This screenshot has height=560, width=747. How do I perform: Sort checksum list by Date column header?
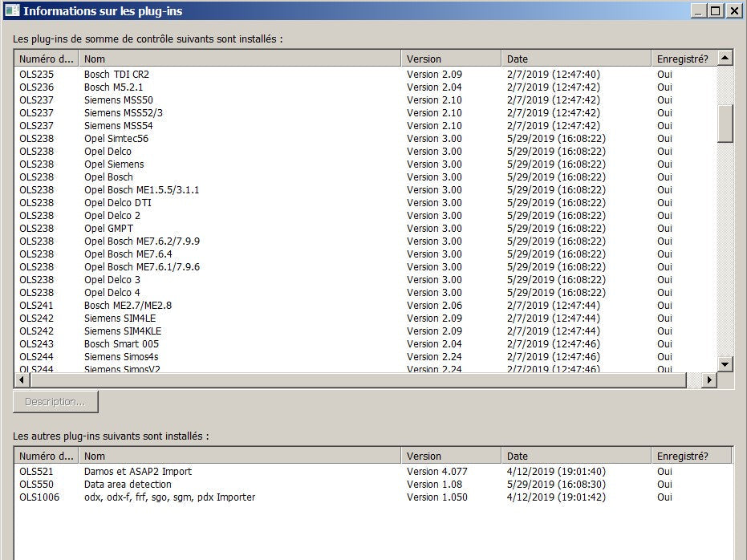(576, 59)
